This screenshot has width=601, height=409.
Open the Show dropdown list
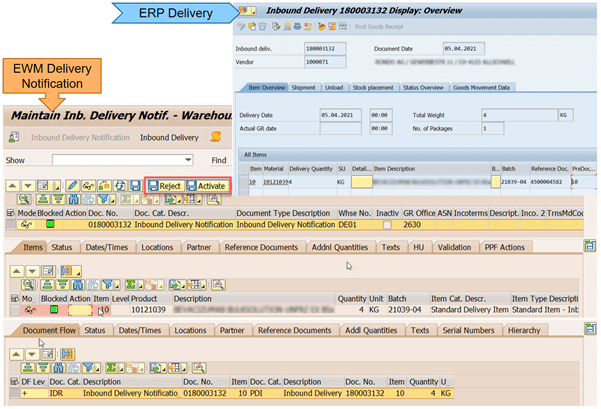188,160
